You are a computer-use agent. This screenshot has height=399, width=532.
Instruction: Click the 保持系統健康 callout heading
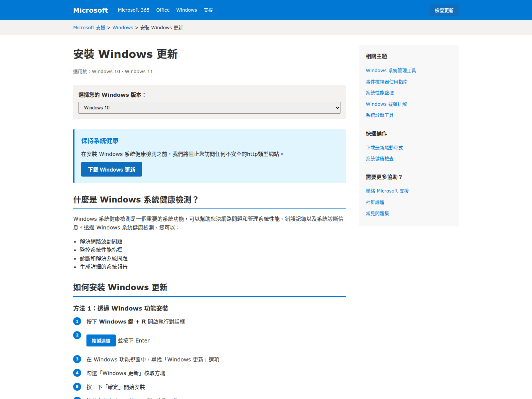pyautogui.click(x=100, y=141)
